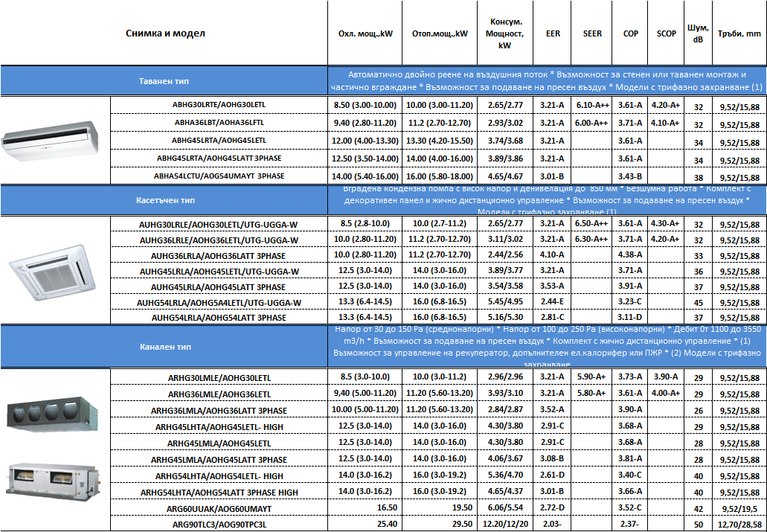
Task: Click EER value 4.10-A
Action: point(552,254)
